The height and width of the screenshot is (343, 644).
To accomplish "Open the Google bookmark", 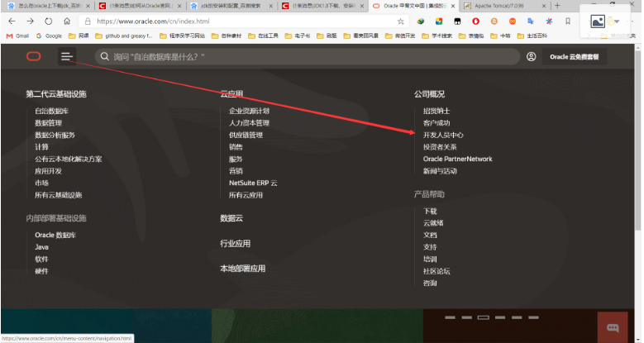I will tap(49, 36).
